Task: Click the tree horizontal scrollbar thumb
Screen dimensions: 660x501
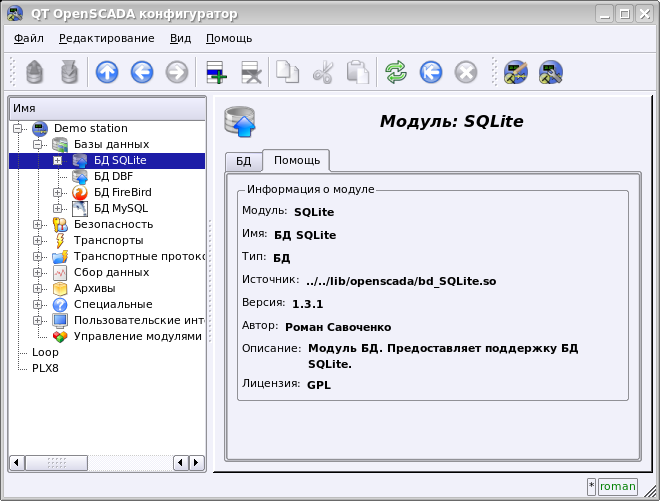Action: (x=57, y=463)
